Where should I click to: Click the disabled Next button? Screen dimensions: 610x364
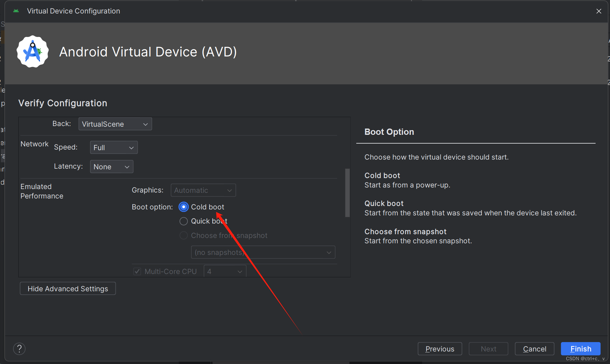(488, 349)
